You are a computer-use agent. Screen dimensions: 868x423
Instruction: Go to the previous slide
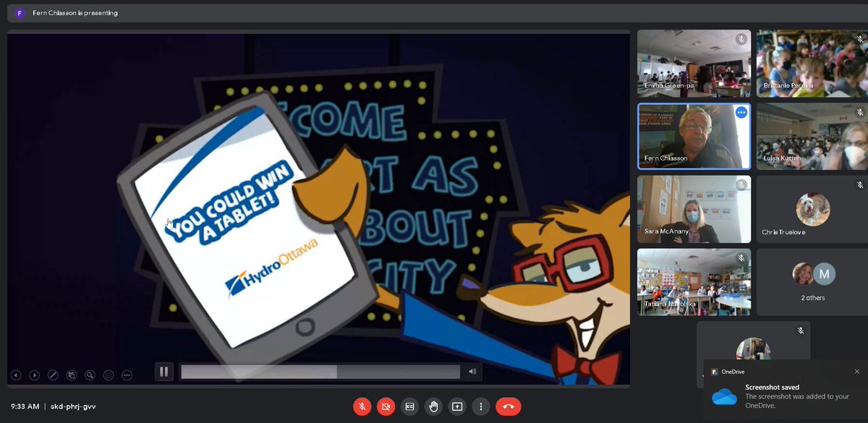click(16, 375)
